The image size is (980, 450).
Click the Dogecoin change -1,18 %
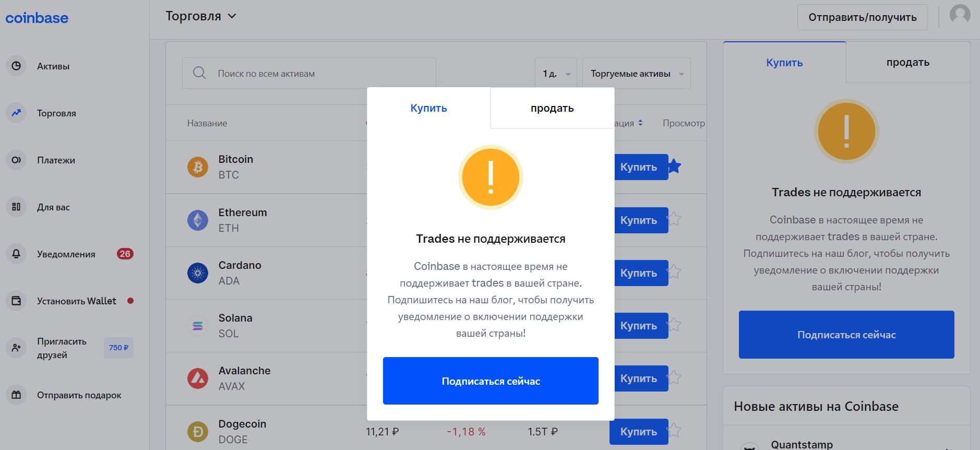coord(467,432)
